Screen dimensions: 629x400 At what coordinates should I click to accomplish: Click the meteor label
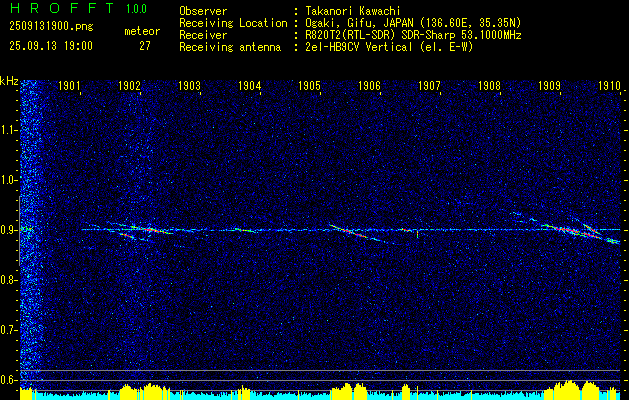click(142, 31)
